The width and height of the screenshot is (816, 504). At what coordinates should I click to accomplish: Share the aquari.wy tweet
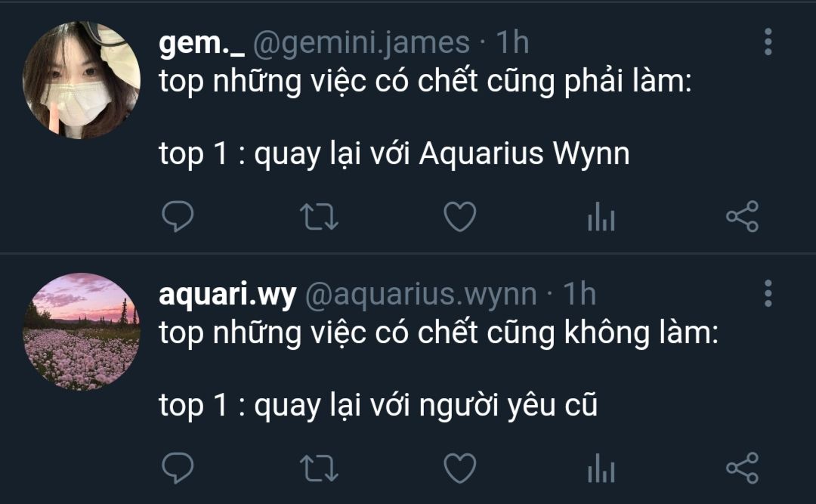click(743, 468)
